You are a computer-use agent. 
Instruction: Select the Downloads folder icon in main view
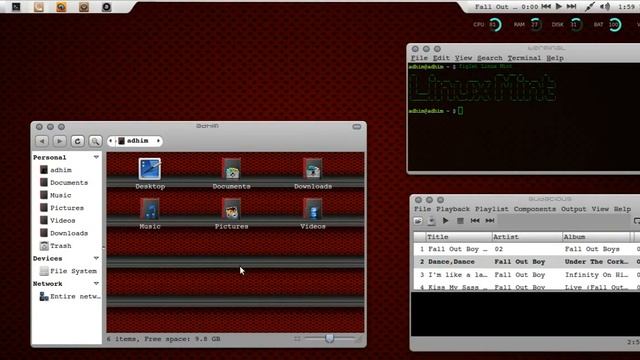click(313, 169)
